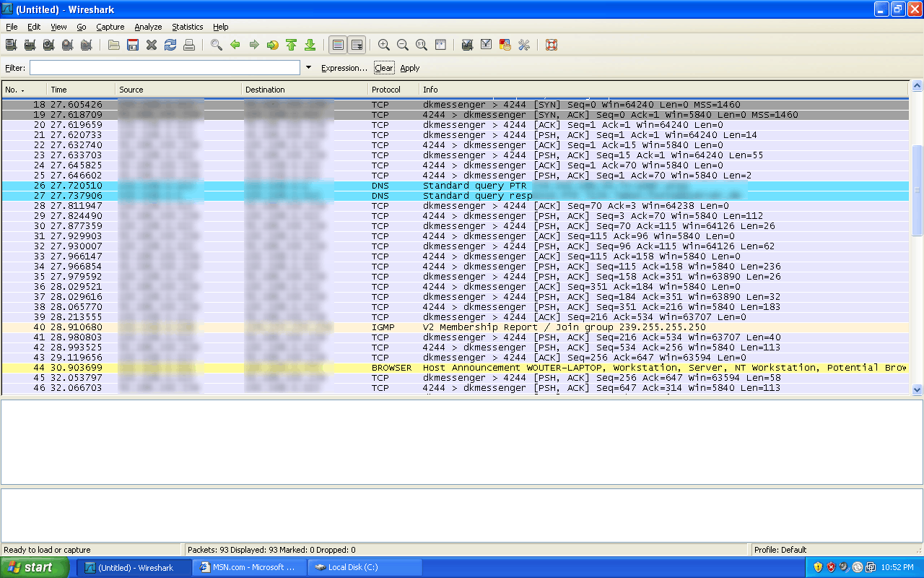Open the Analyze menu

(148, 27)
